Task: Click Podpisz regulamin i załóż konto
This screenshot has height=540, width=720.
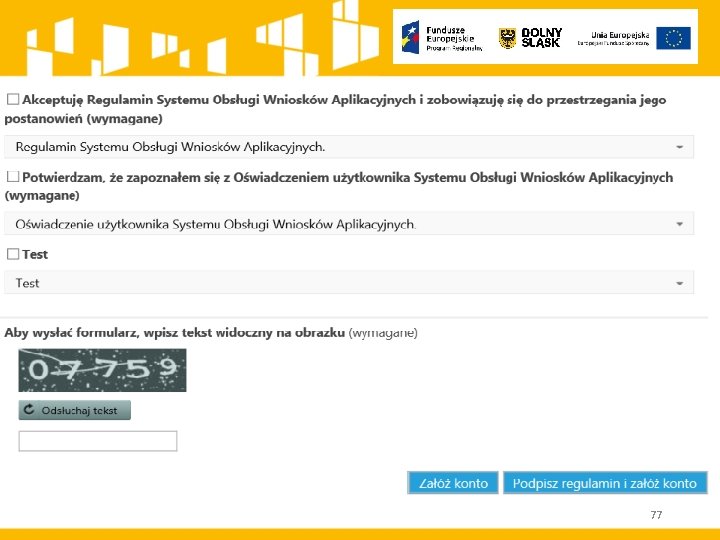Action: 605,483
